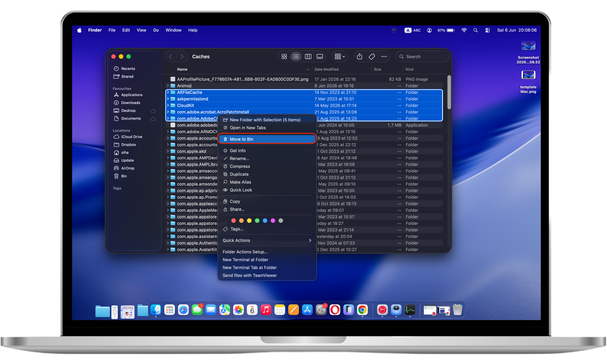607x364 pixels.
Task: Choose Share... from context menu
Action: [267, 209]
